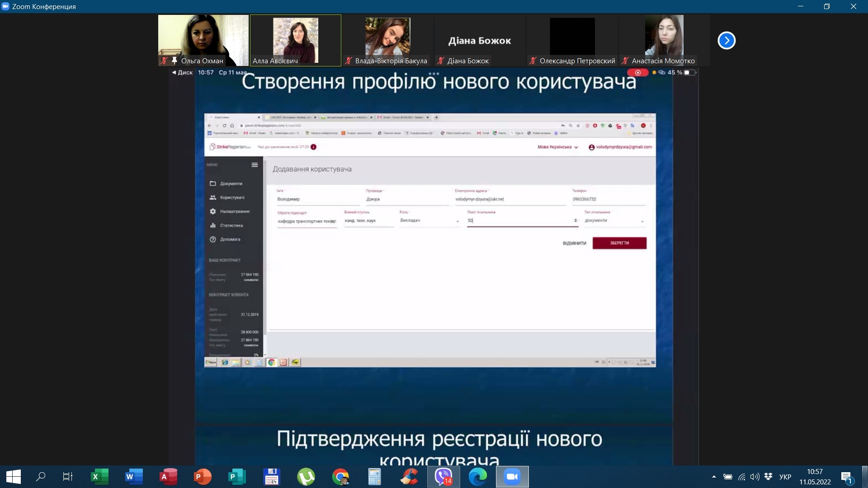The height and width of the screenshot is (488, 868).
Task: Click Діана Божок participant tile
Action: 479,41
